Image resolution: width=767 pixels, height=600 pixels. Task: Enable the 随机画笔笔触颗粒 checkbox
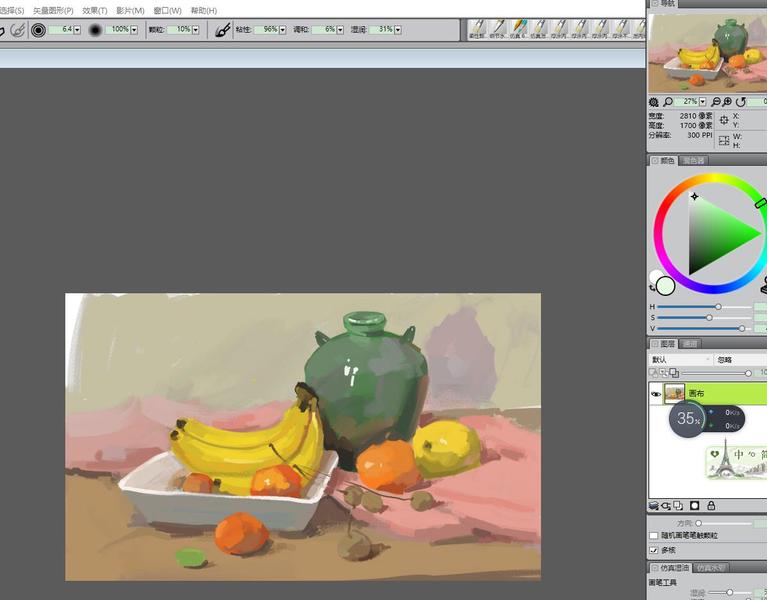tap(654, 536)
